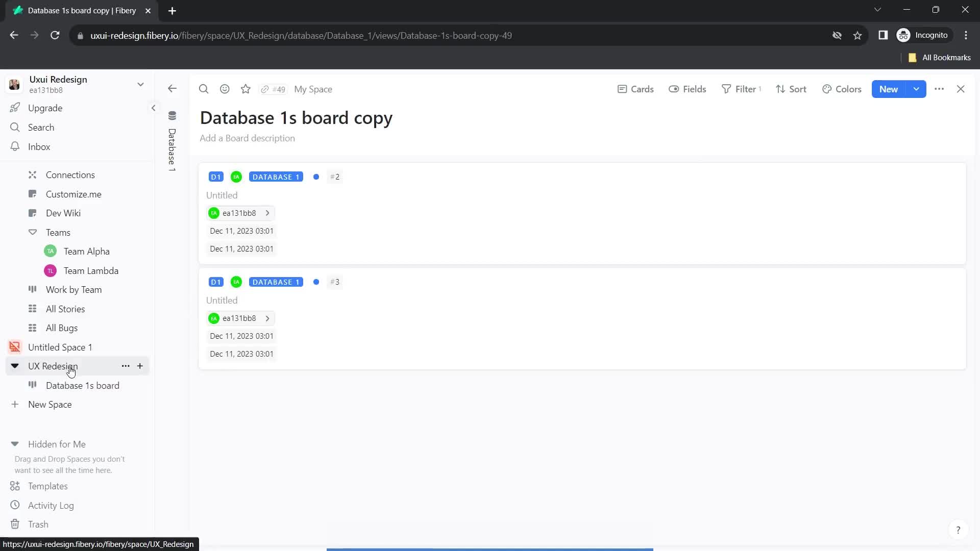980x551 pixels.
Task: Click the Add a Board description link
Action: click(248, 138)
